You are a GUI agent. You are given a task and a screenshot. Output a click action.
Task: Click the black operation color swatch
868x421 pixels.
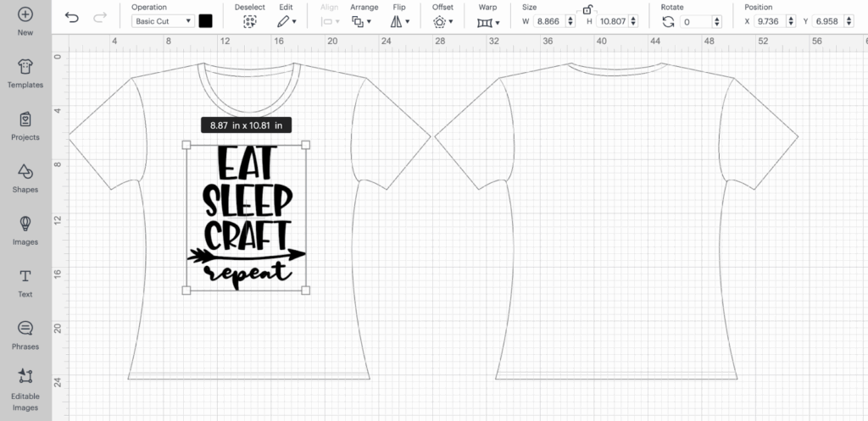click(205, 21)
